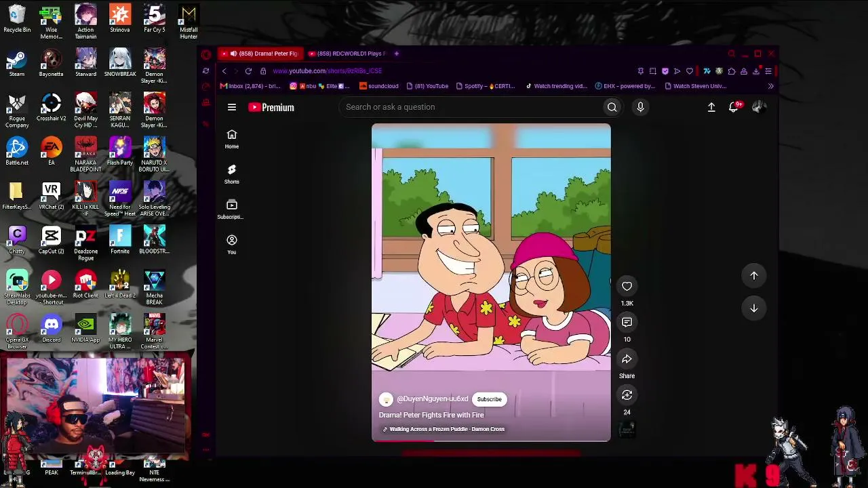Viewport: 868px width, 488px height.
Task: Open the Need for Speed Heat shortcut
Action: tap(120, 199)
